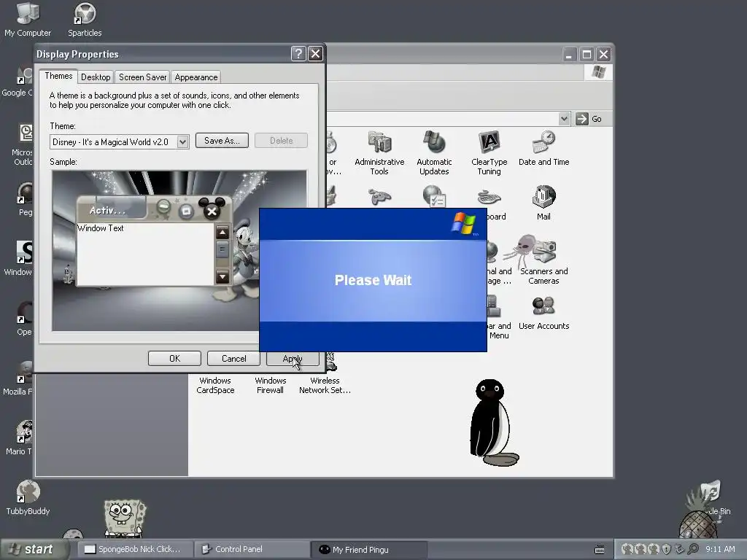
Task: Open ClearType Tuning applet
Action: [489, 153]
